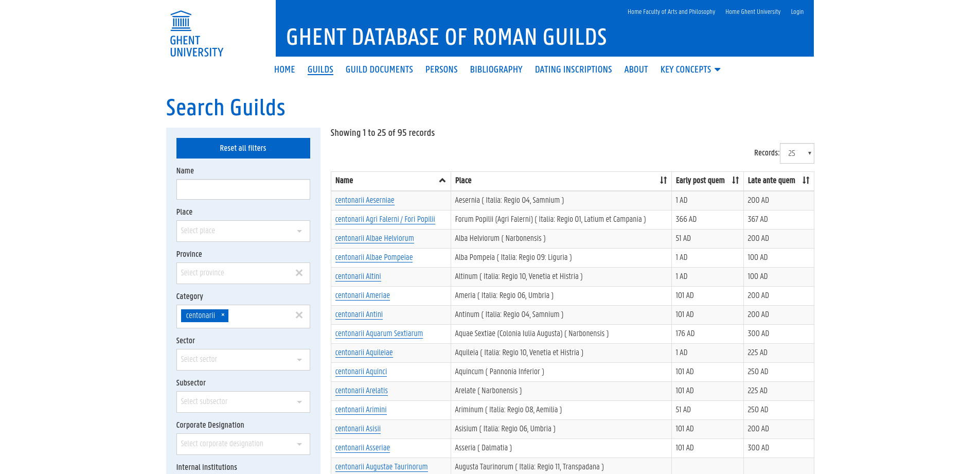Open centonarii Antini link
This screenshot has height=474, width=980.
pyautogui.click(x=359, y=315)
